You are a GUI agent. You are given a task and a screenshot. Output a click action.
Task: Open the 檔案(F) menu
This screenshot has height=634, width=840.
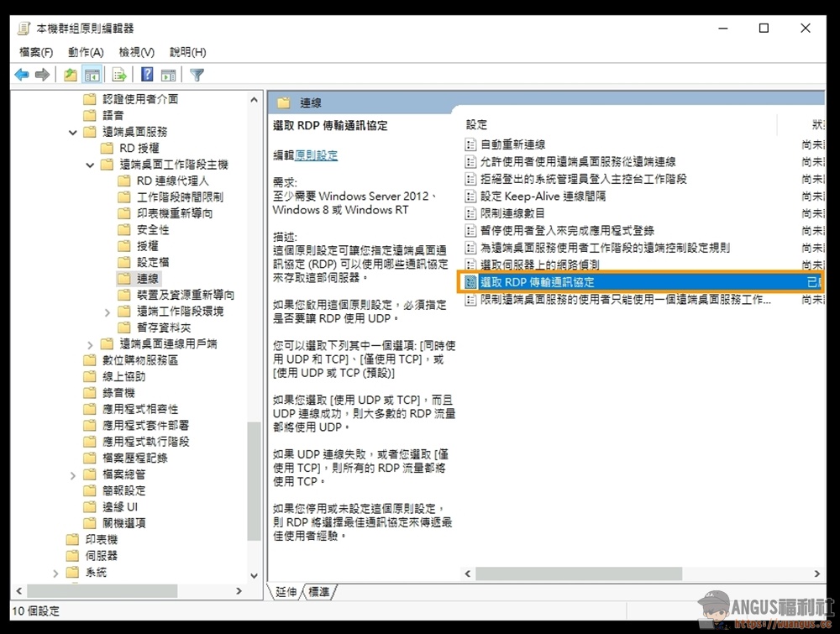(36, 52)
